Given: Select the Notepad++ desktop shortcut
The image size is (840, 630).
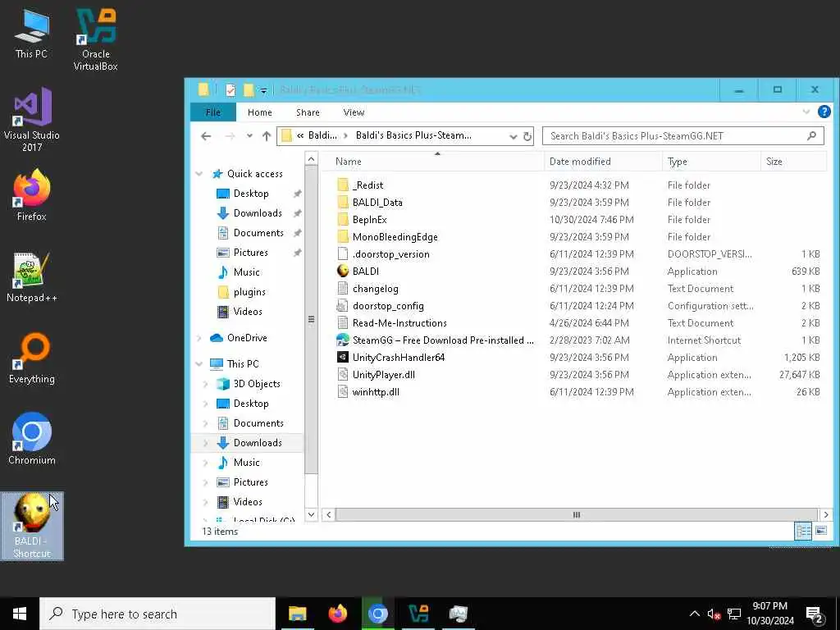Looking at the screenshot, I should (32, 277).
